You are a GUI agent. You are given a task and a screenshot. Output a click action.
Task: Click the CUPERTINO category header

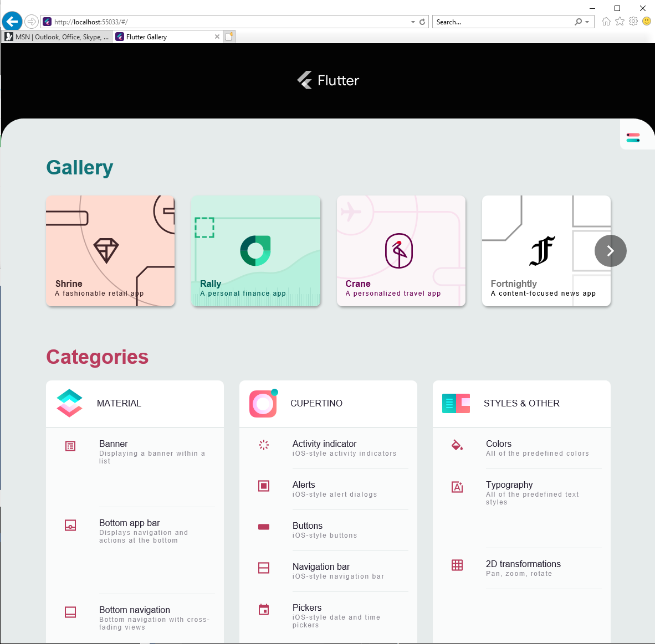tap(329, 403)
